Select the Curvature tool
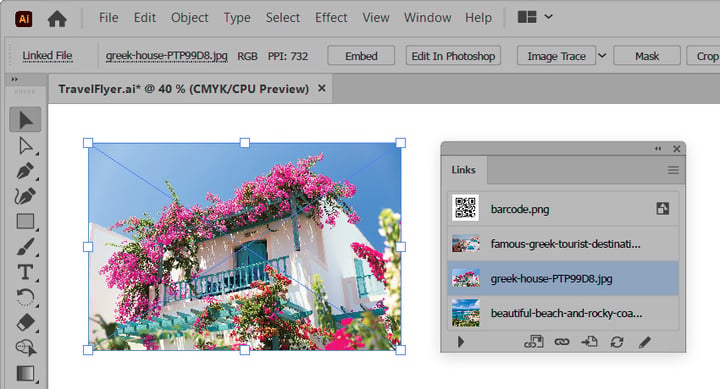 pos(25,196)
